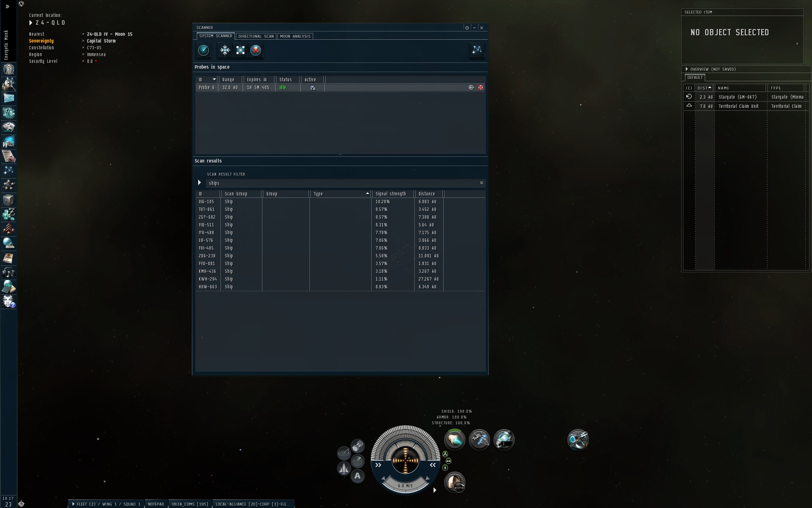Toggle Probe 6 active checkbox

[x=313, y=88]
